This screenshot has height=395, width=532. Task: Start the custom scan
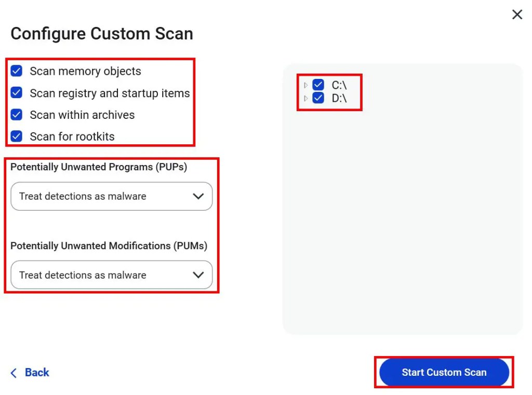click(444, 372)
